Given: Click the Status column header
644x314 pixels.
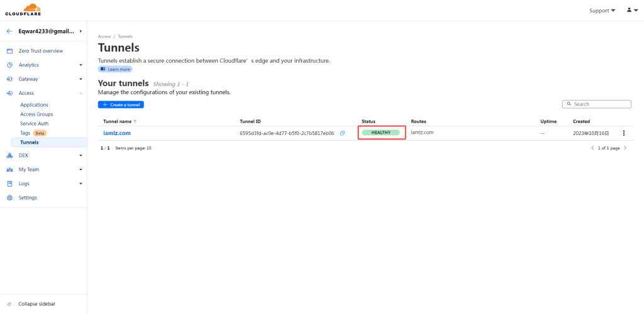Looking at the screenshot, I should click(369, 122).
